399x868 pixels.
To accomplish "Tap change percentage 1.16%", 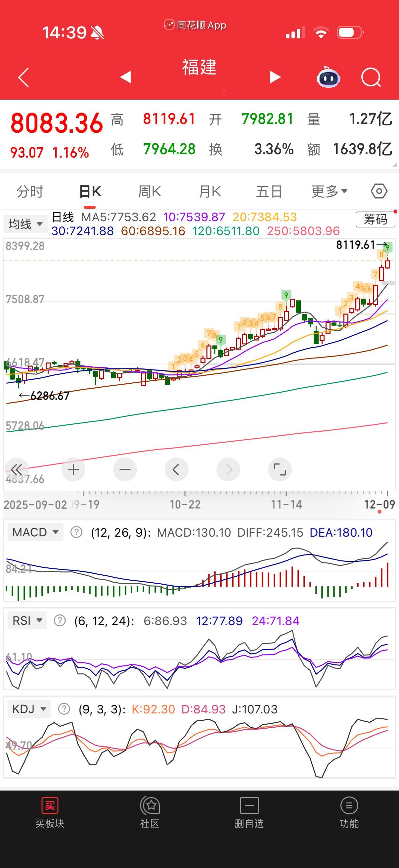I will 71,152.
